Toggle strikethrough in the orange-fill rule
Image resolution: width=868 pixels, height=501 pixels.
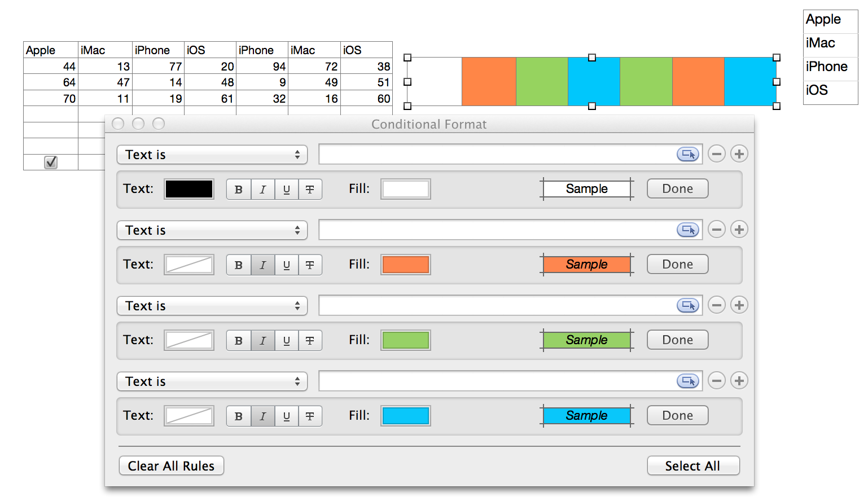310,265
